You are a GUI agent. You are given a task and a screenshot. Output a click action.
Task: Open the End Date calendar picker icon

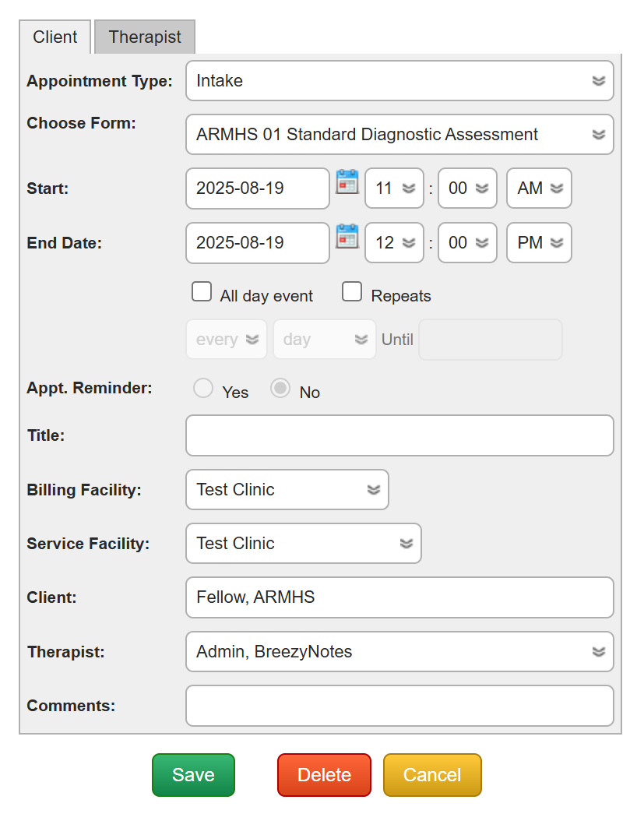click(347, 236)
